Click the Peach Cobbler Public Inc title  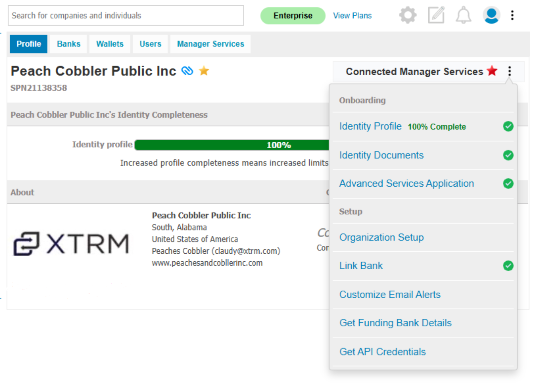(x=93, y=71)
